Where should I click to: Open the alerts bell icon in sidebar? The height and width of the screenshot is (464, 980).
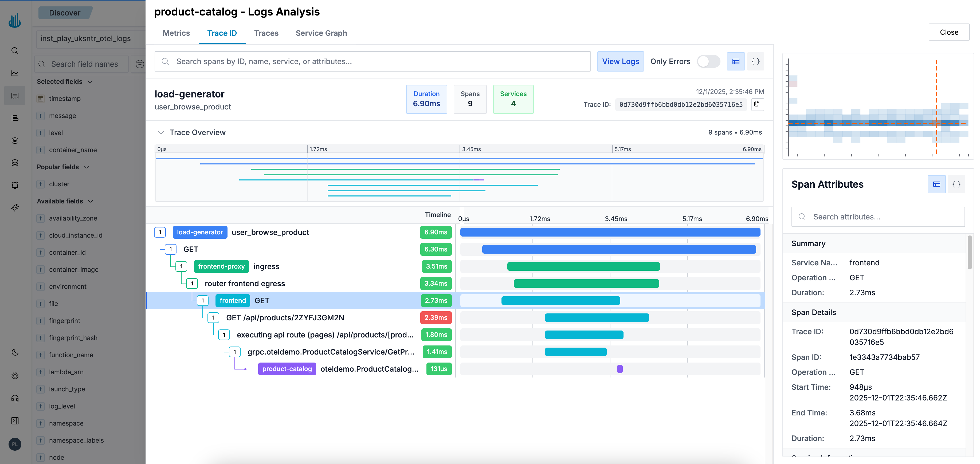[x=15, y=185]
